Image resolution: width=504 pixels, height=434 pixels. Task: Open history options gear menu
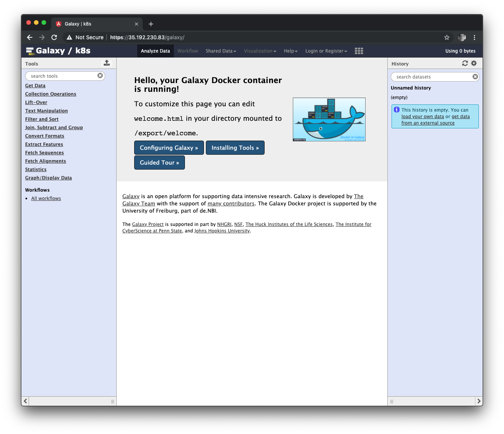click(x=474, y=63)
